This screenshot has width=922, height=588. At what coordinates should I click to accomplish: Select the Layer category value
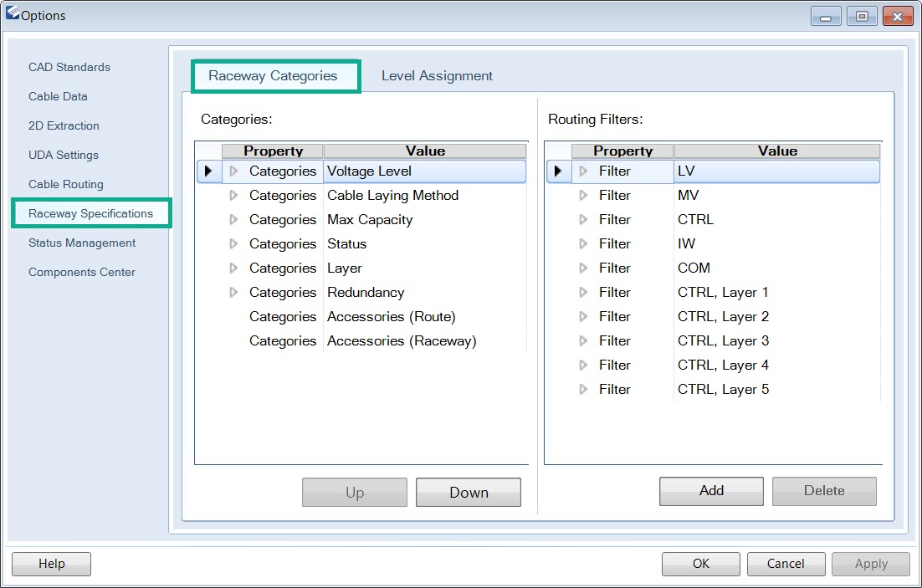[424, 268]
